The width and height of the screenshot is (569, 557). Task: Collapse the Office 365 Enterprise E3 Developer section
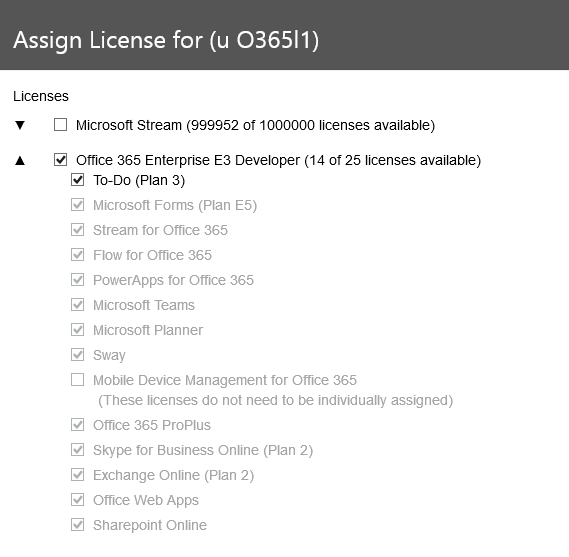(20, 160)
